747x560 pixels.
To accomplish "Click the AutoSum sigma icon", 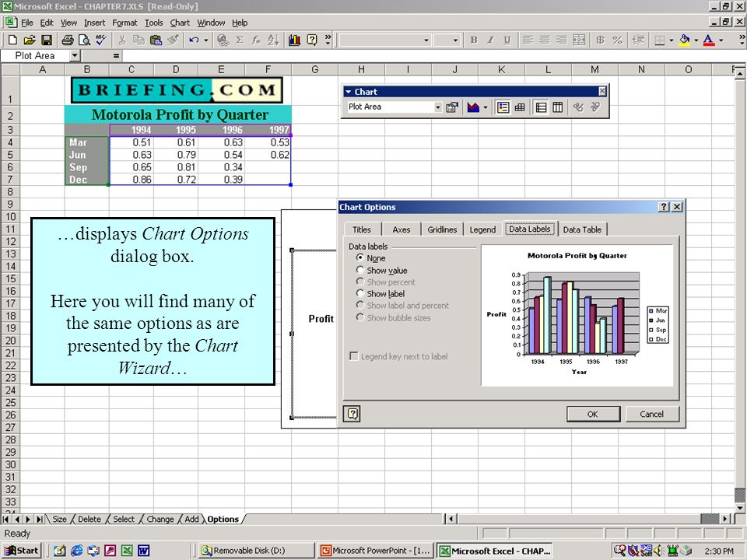I will pyautogui.click(x=240, y=40).
